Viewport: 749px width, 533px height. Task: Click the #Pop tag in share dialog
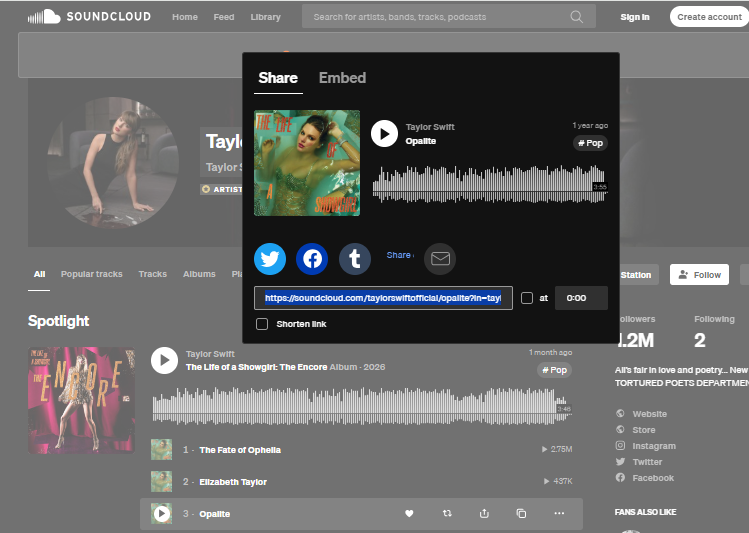590,143
